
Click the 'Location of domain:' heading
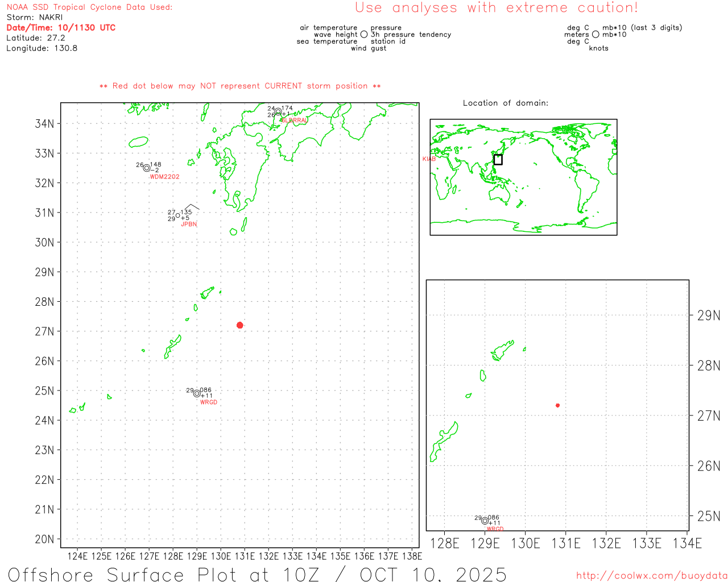pyautogui.click(x=505, y=103)
